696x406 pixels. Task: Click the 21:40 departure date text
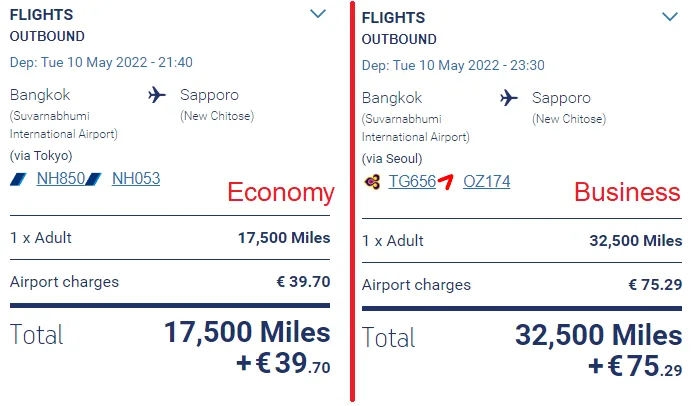tap(101, 62)
